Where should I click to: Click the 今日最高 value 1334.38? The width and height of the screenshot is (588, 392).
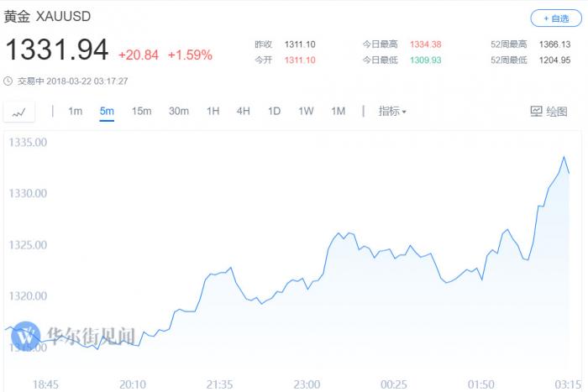[426, 44]
